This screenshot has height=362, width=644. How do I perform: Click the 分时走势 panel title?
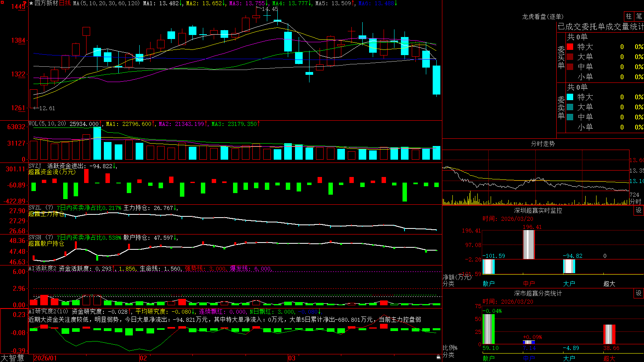pyautogui.click(x=543, y=144)
